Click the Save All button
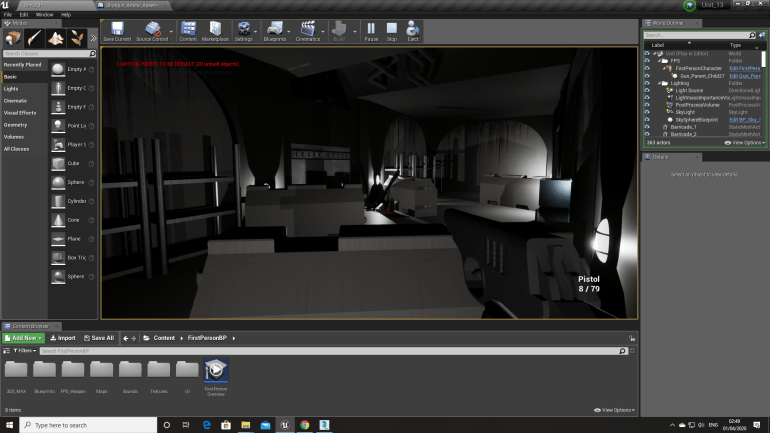The height and width of the screenshot is (433, 770). pyautogui.click(x=99, y=338)
